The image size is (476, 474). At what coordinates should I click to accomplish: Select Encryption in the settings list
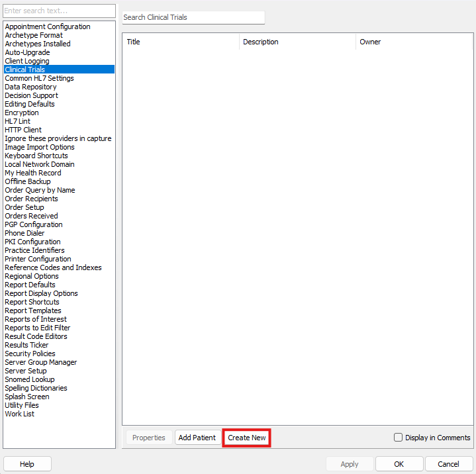click(x=22, y=113)
